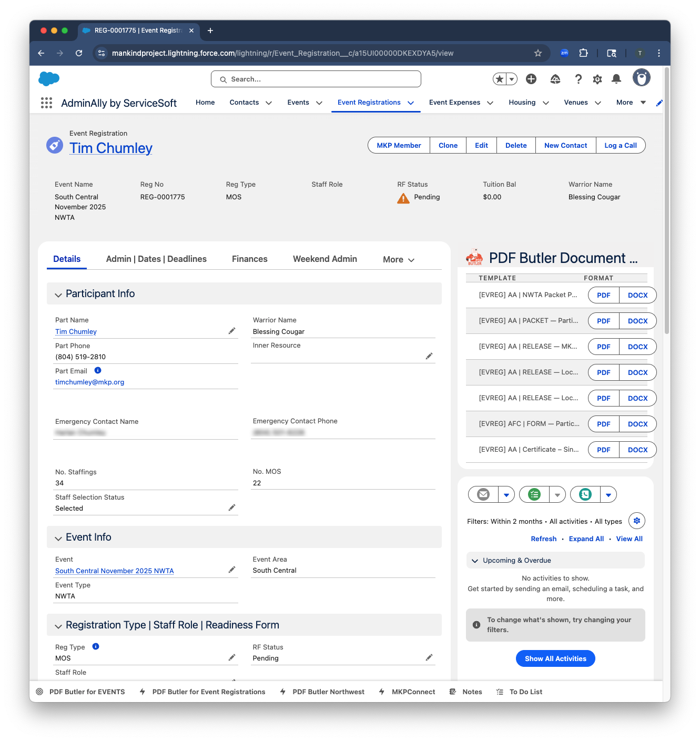The height and width of the screenshot is (741, 700).
Task: Click the log a call phone icon
Action: point(585,494)
